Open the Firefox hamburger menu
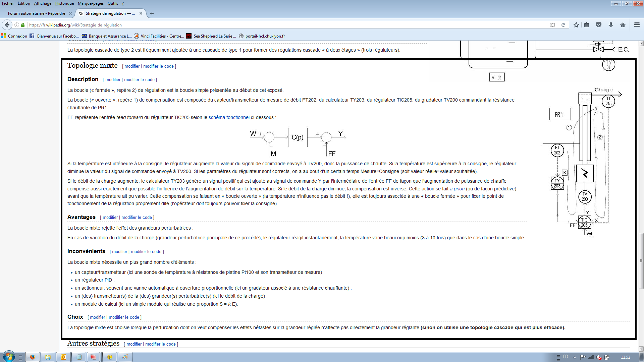The height and width of the screenshot is (362, 644). click(637, 25)
